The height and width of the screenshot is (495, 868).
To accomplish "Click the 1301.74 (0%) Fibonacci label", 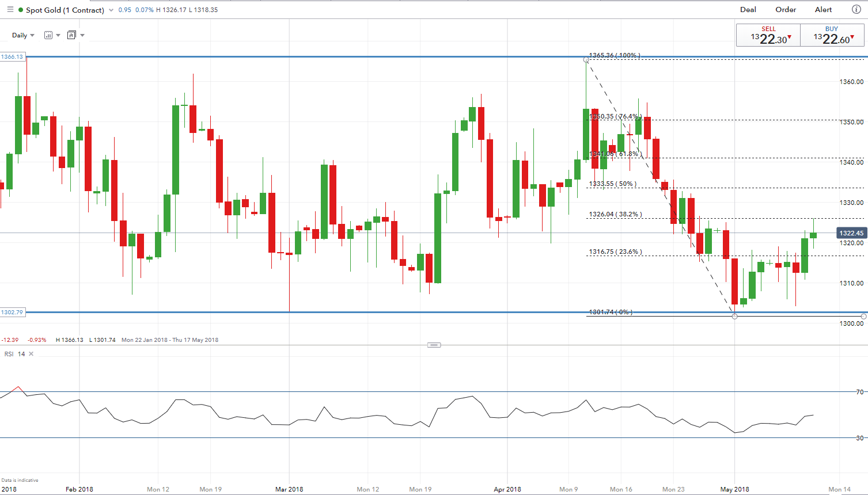I will click(x=611, y=312).
